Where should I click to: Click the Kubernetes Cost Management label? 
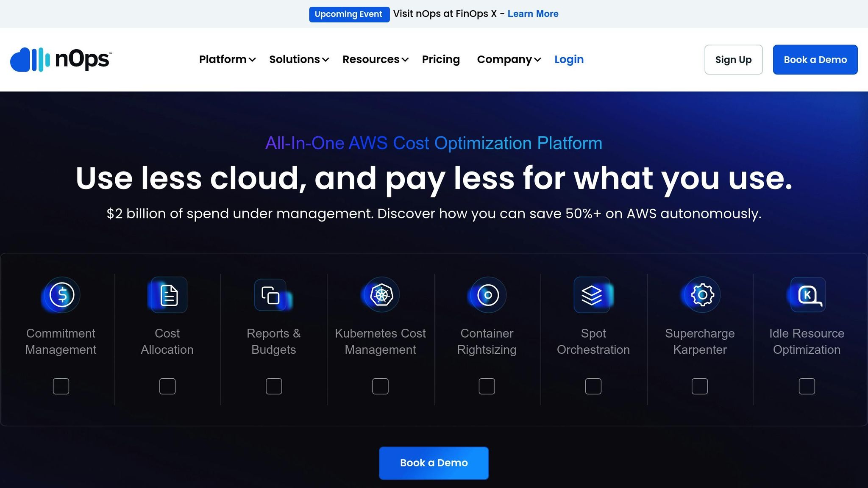click(380, 341)
